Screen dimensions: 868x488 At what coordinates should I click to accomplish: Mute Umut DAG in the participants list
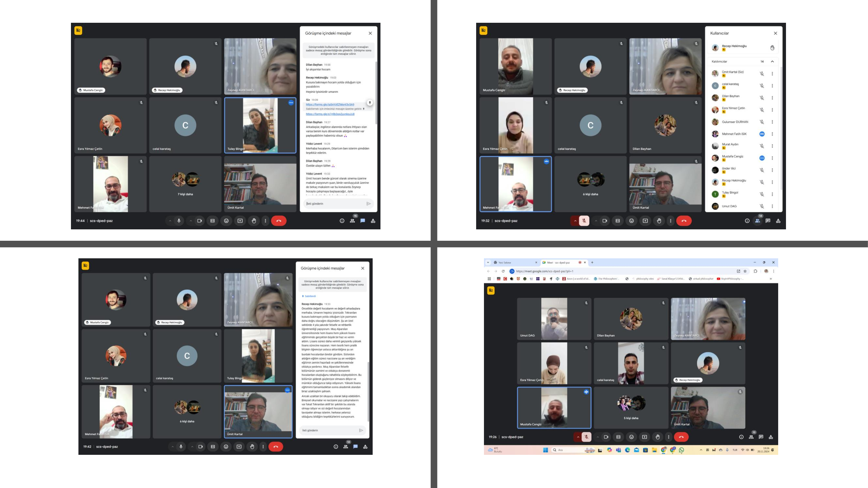coord(762,206)
